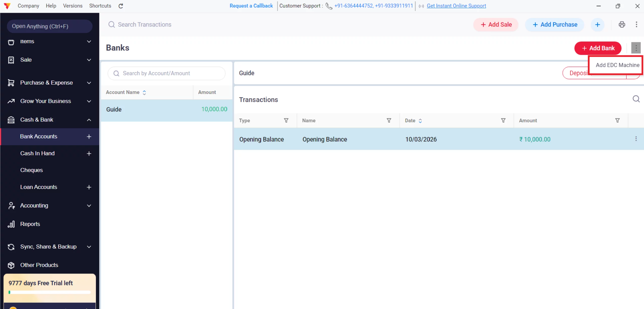Expand the Sync, Share & Backup chevron

pyautogui.click(x=89, y=247)
